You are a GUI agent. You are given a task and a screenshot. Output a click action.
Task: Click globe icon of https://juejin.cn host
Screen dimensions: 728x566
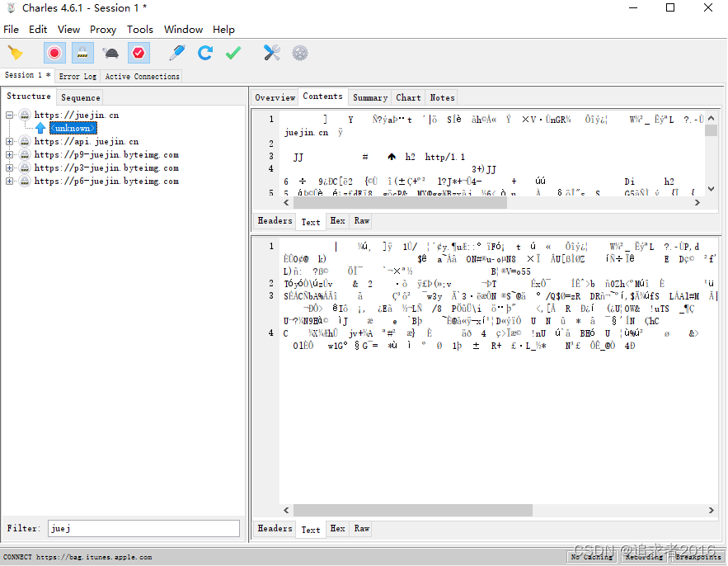[x=25, y=115]
